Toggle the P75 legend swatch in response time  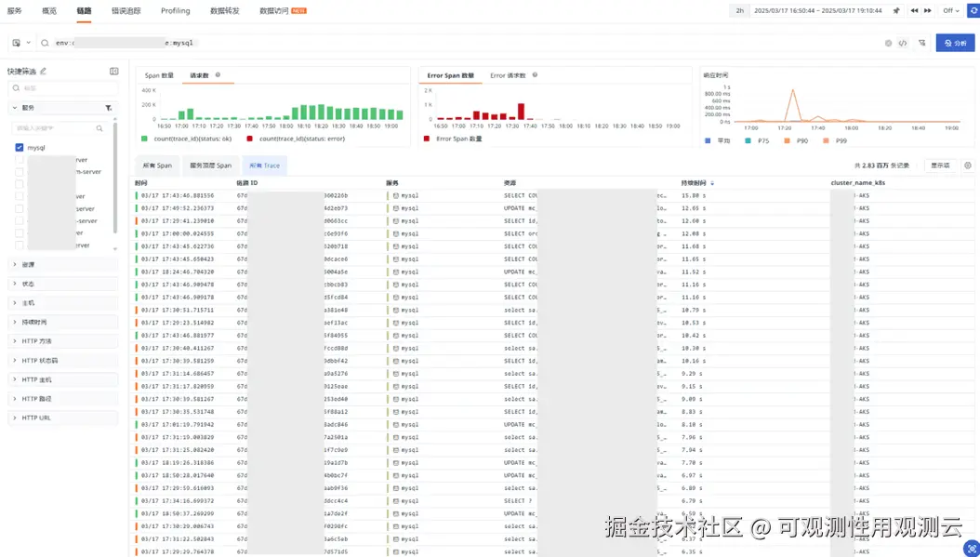(x=748, y=141)
